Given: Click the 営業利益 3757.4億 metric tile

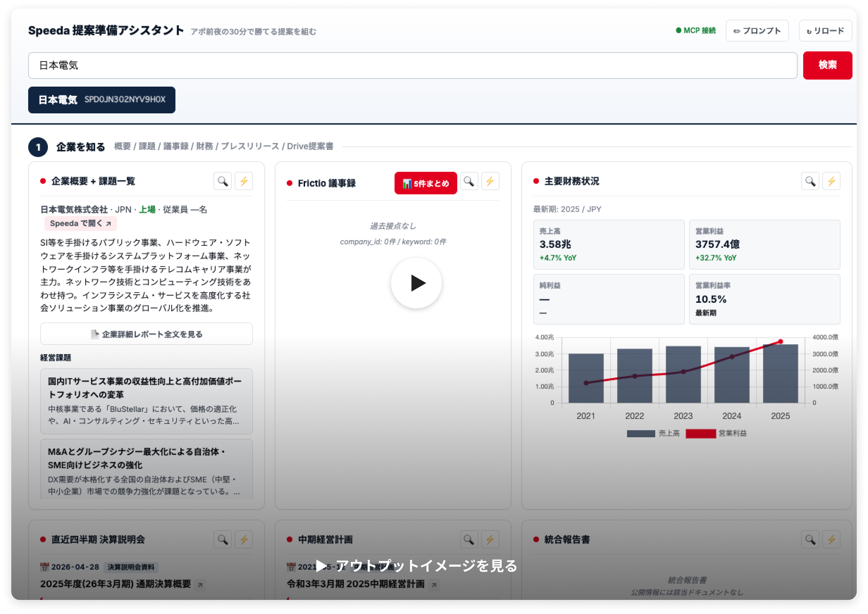Looking at the screenshot, I should [x=764, y=245].
